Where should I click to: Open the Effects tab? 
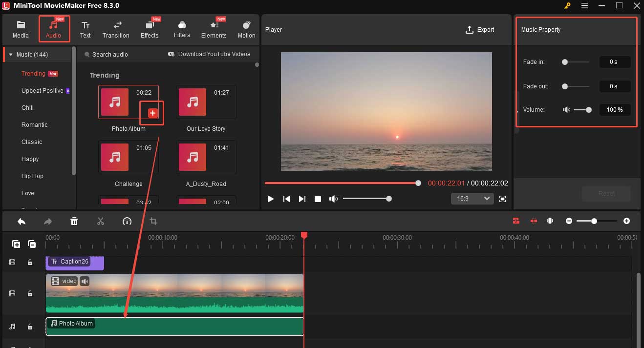click(150, 29)
